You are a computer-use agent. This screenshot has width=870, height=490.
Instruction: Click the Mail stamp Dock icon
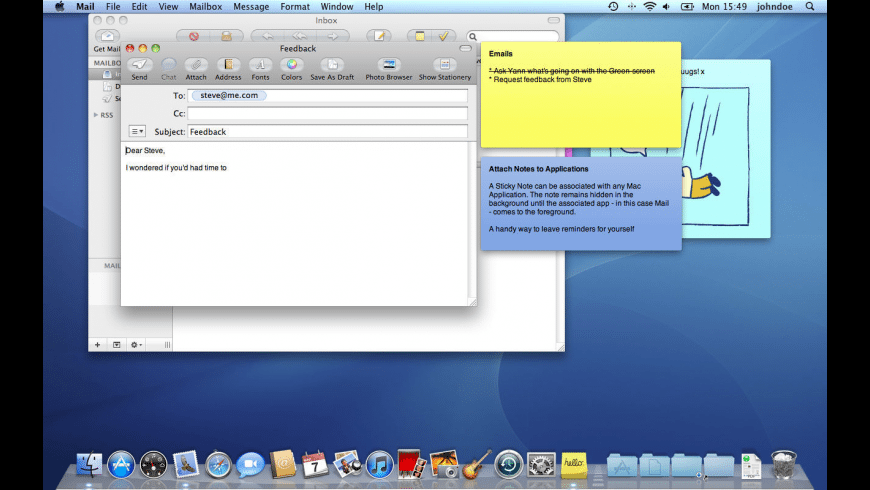(186, 464)
